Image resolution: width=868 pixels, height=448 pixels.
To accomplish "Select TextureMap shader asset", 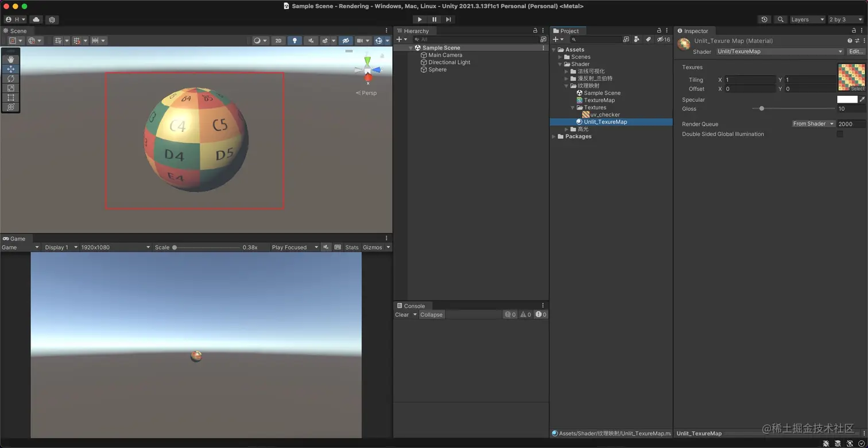I will point(595,100).
